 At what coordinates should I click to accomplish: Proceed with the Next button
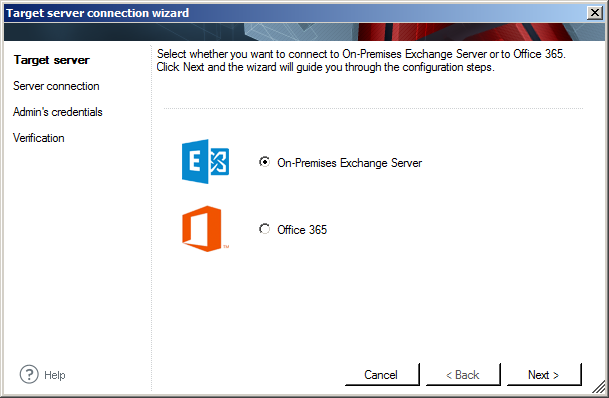[544, 375]
